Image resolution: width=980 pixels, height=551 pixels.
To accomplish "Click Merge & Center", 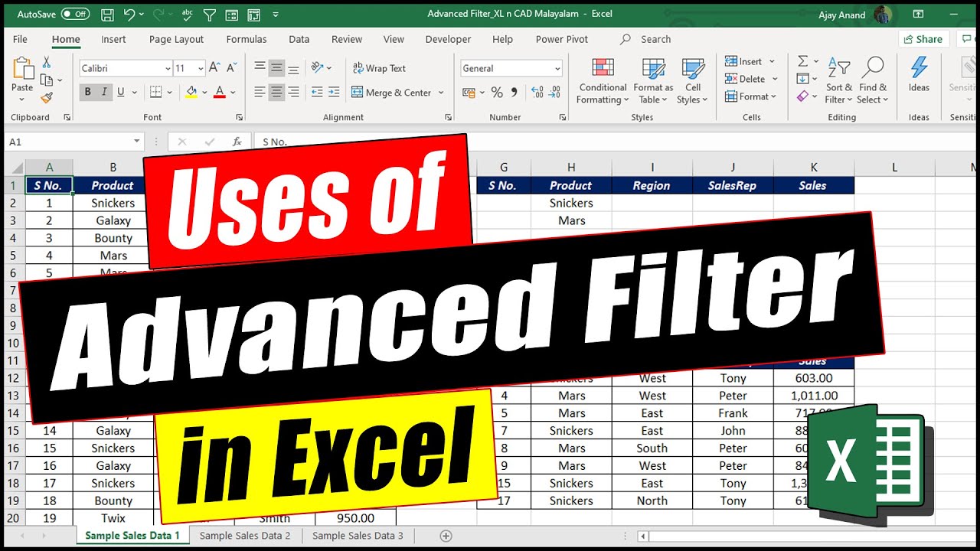I will [391, 93].
